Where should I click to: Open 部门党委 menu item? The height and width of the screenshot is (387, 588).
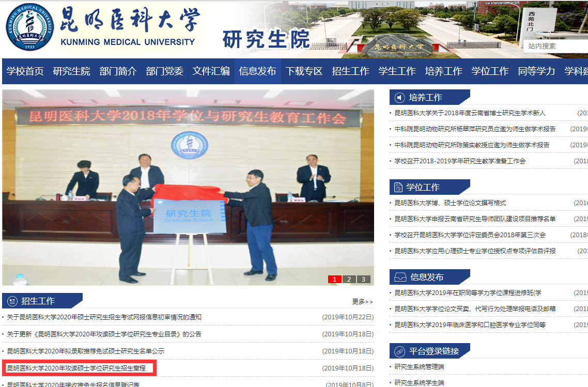[165, 71]
